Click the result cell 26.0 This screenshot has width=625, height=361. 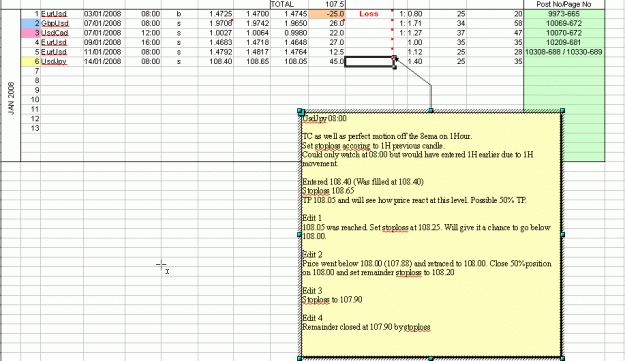click(327, 24)
